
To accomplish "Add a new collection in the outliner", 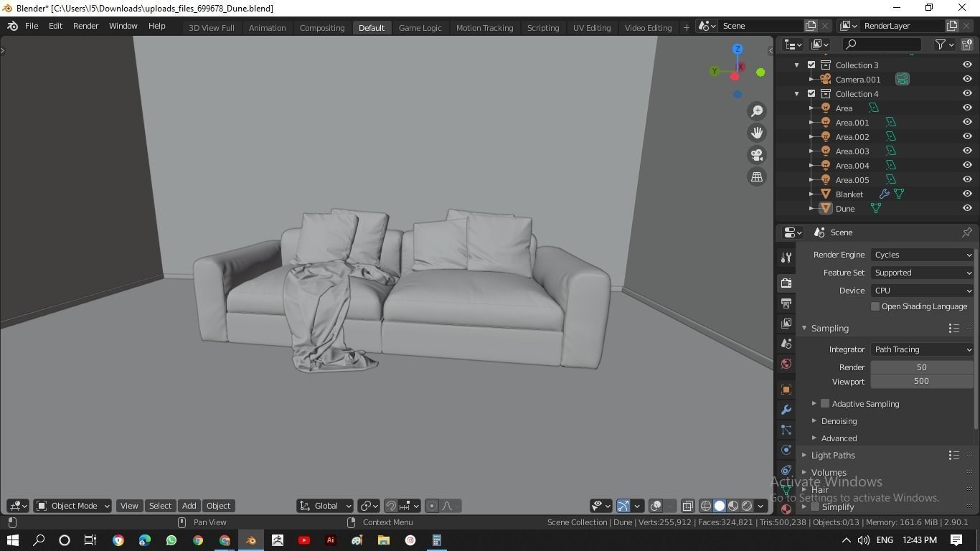I will 966,44.
